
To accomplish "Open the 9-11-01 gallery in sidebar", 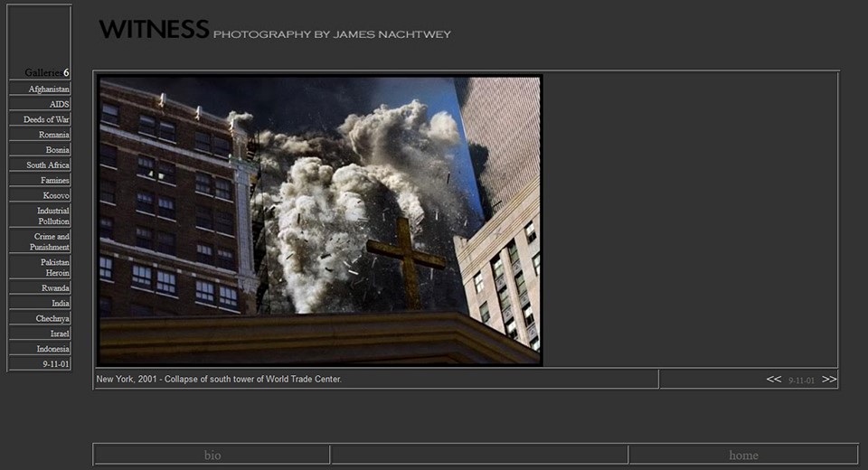I will (56, 364).
